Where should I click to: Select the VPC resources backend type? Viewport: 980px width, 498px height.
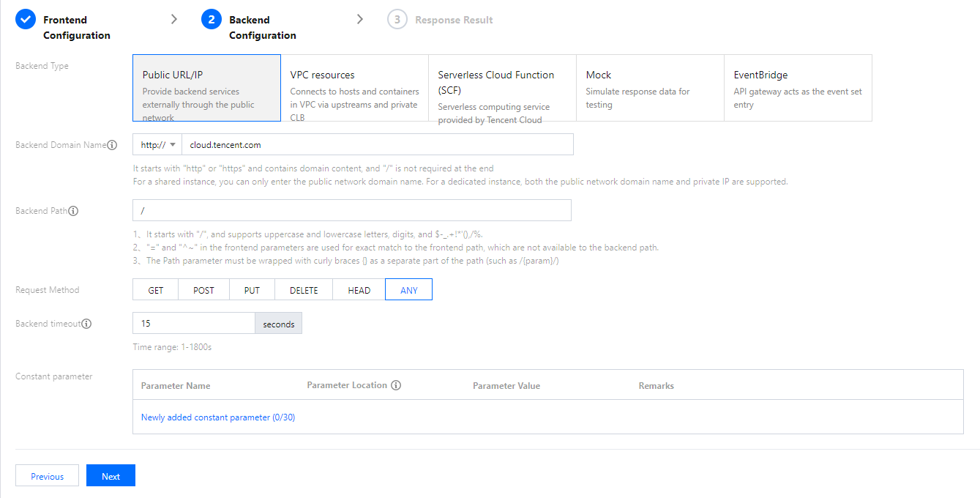355,88
